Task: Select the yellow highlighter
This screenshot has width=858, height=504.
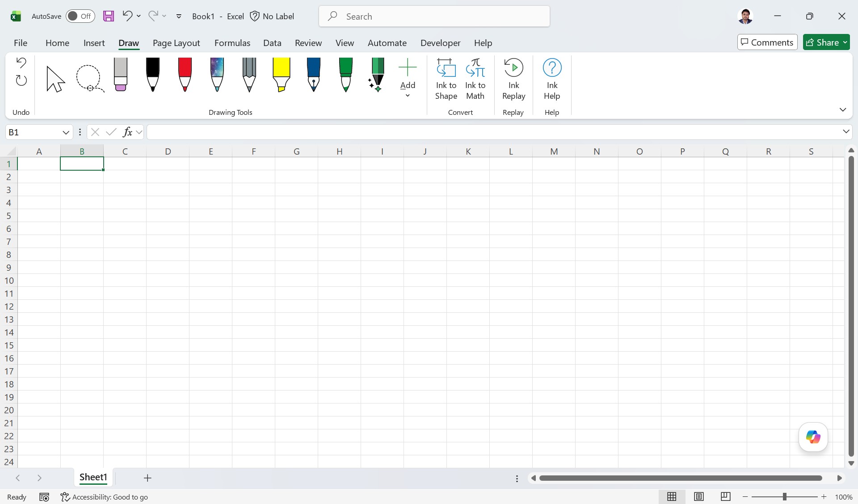Action: [x=282, y=75]
